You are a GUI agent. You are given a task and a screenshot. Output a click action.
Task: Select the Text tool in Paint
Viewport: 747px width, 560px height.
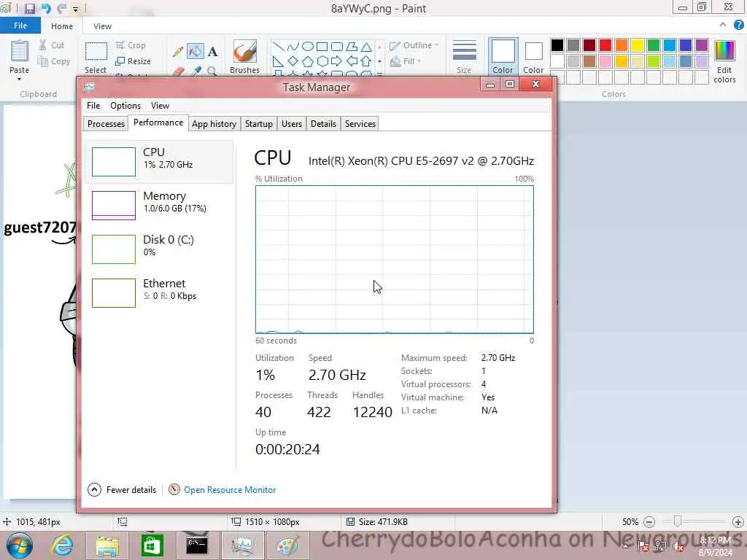tap(212, 51)
